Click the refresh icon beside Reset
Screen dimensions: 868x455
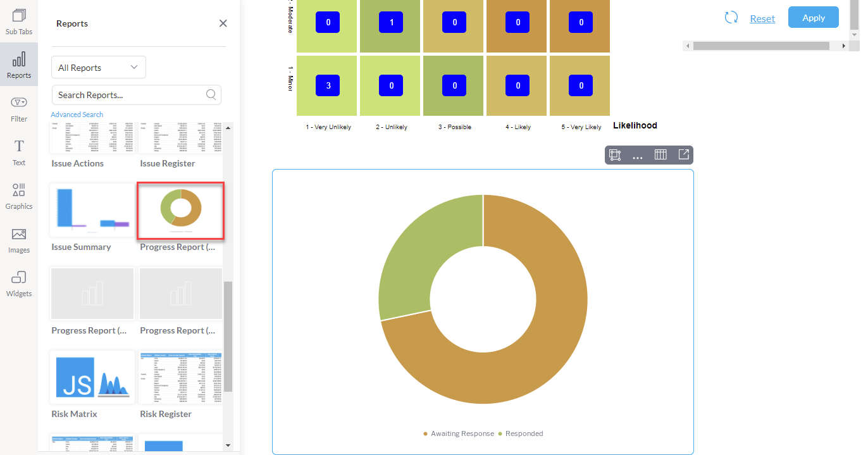pyautogui.click(x=731, y=18)
